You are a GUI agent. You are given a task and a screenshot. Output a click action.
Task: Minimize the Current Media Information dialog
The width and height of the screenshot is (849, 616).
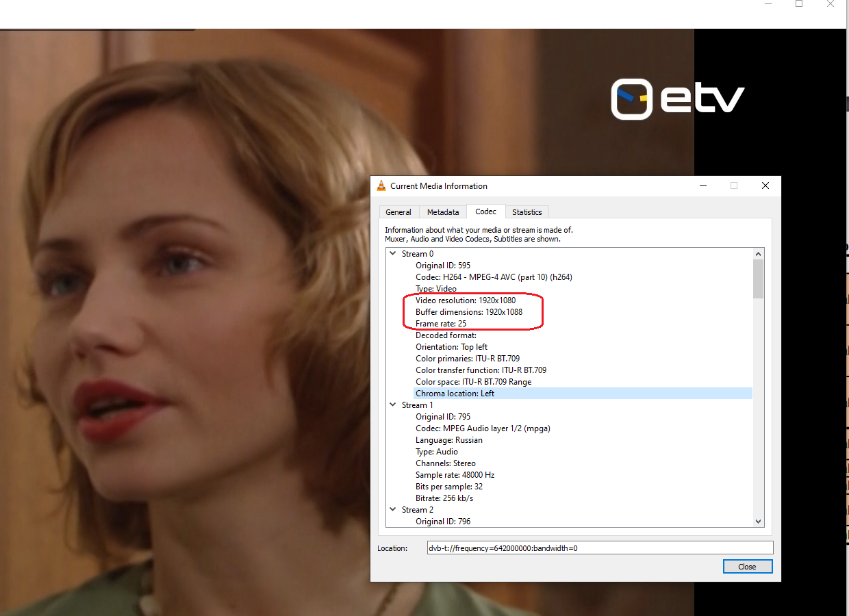tap(702, 185)
